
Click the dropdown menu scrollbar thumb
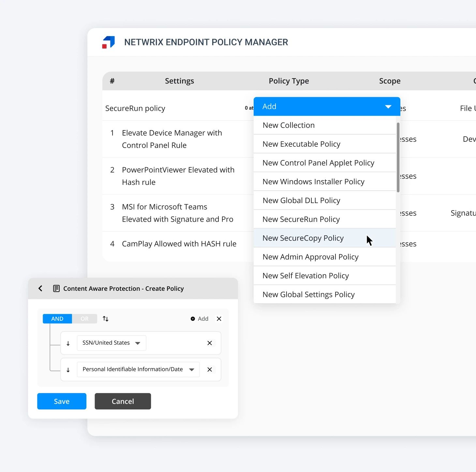point(398,157)
